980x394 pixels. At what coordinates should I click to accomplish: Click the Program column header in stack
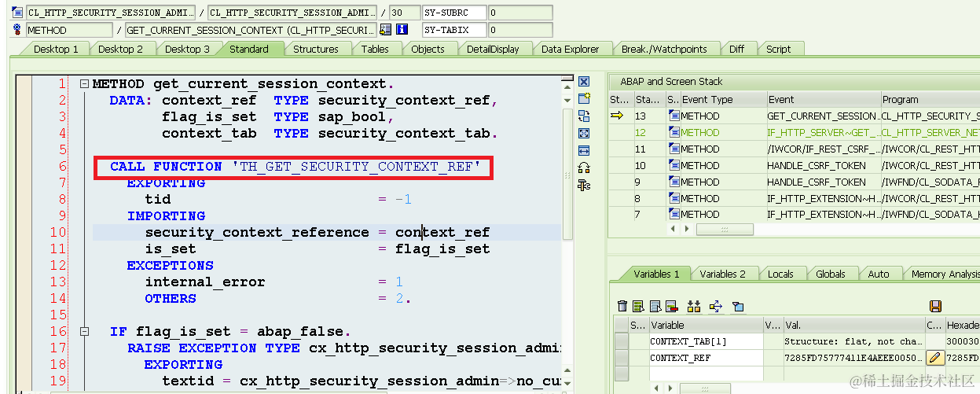click(930, 99)
